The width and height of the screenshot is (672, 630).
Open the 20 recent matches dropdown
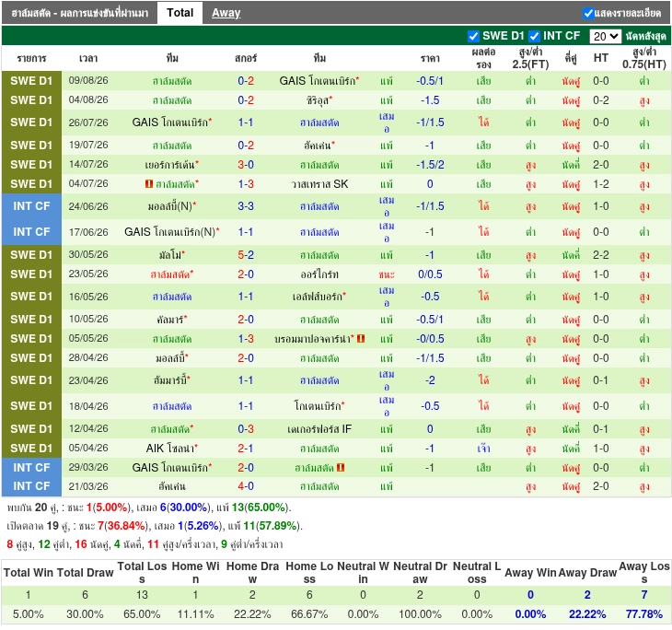[605, 36]
